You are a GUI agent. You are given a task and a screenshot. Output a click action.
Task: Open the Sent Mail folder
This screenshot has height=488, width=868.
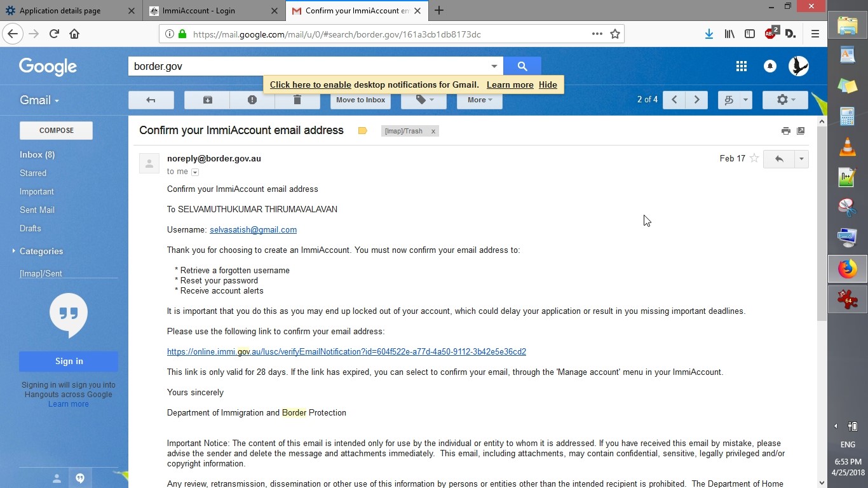point(37,210)
